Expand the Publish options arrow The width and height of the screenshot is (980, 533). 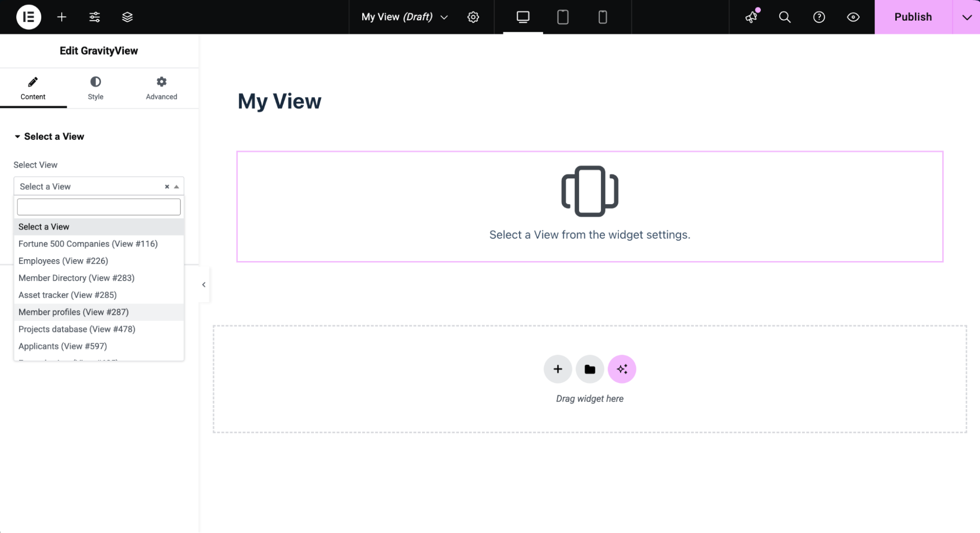pos(966,17)
